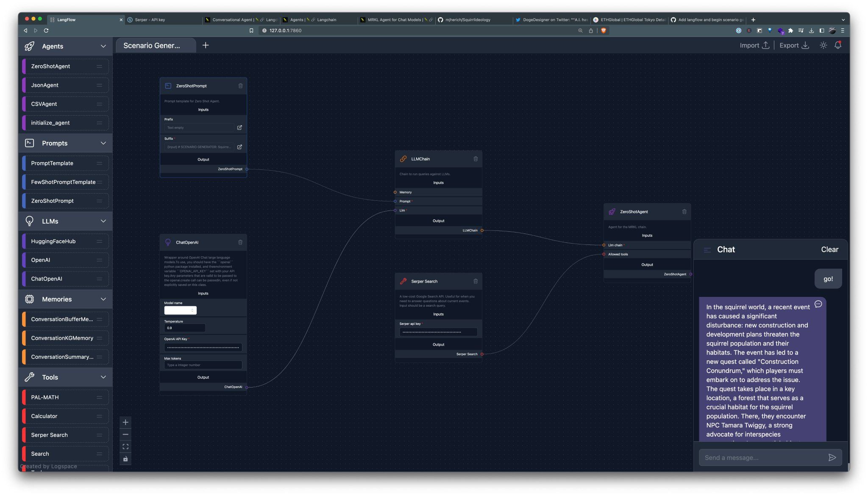Viewport: 868px width, 496px height.
Task: Click the Import button
Action: click(x=754, y=45)
